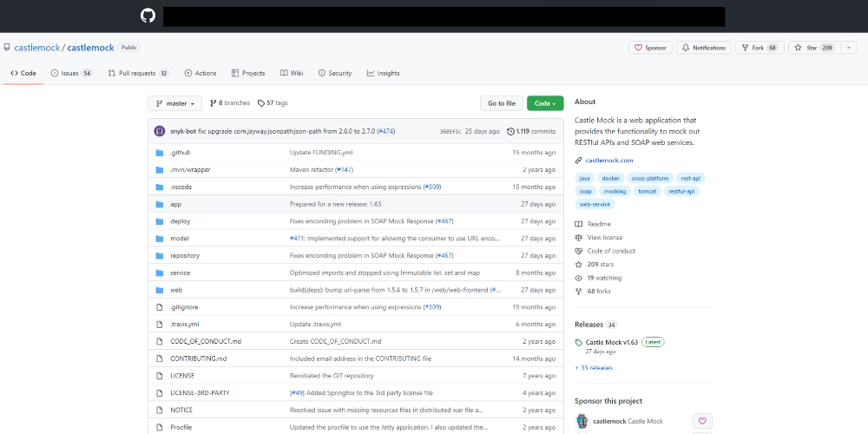This screenshot has width=868, height=434.
Task: Open the CONTRIBUTING.md file
Action: 199,358
